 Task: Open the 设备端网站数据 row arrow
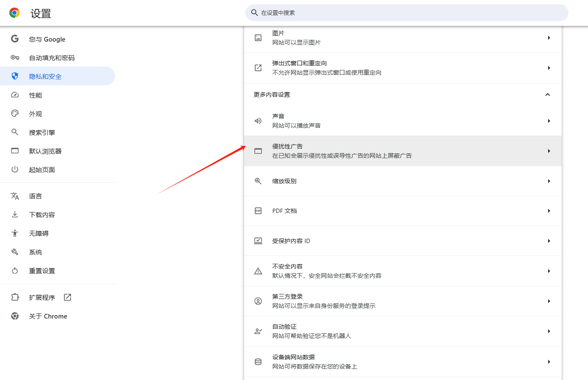point(549,362)
